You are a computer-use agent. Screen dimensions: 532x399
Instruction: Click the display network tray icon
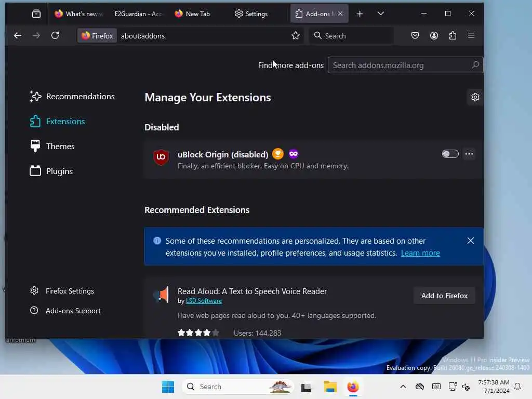(453, 387)
